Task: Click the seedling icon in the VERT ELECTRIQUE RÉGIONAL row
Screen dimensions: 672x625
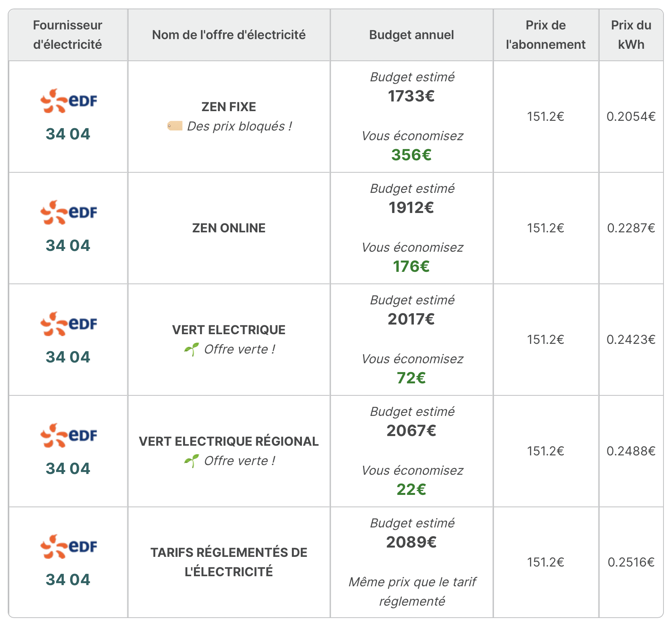Action: (192, 461)
